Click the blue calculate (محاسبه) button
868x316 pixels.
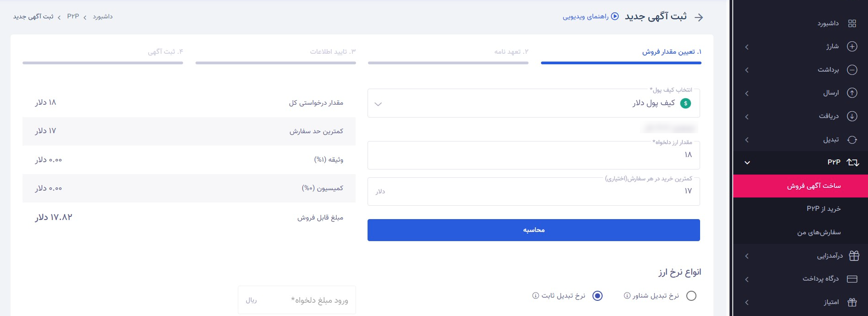pos(534,230)
